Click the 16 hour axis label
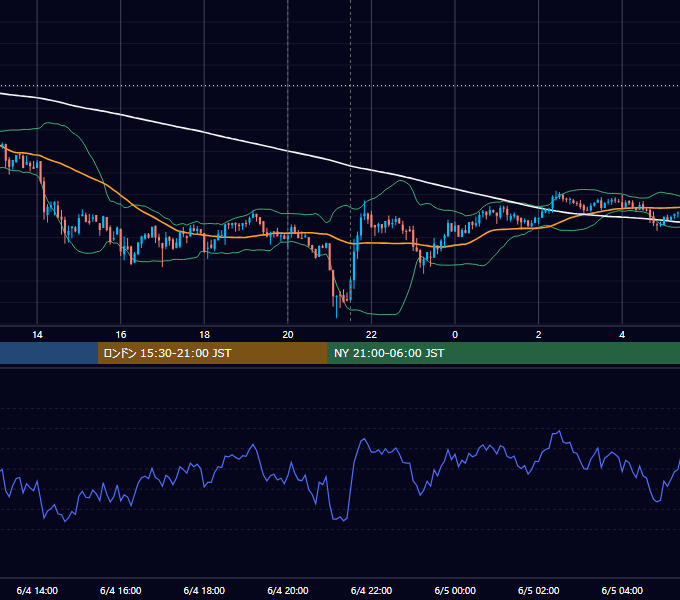The width and height of the screenshot is (680, 600). 121,335
